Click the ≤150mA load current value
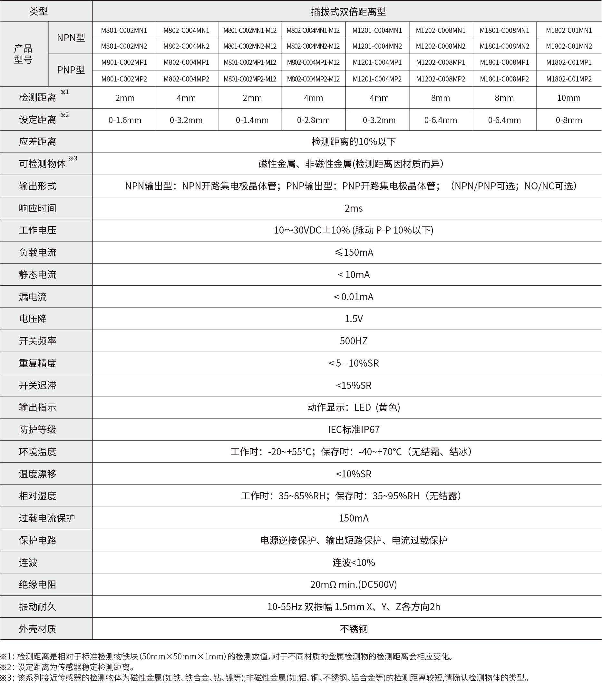The height and width of the screenshot is (700, 602). (354, 252)
